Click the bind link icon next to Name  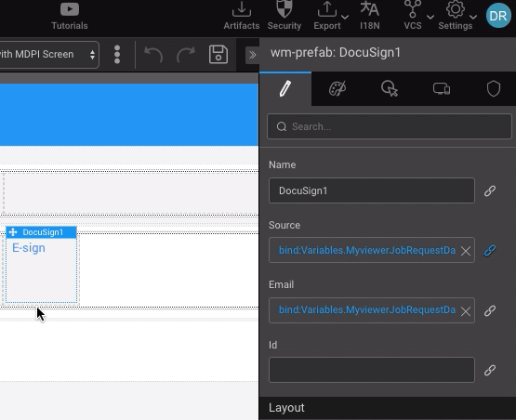[490, 190]
